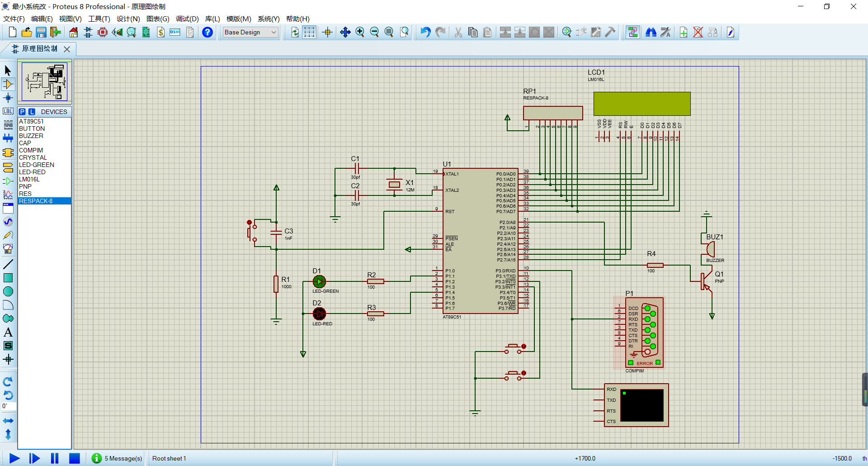Select LM016L in device list
This screenshot has width=868, height=466.
pyautogui.click(x=44, y=179)
